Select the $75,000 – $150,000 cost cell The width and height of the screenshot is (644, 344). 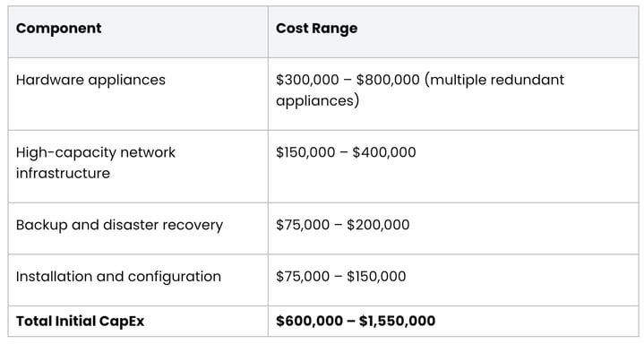[x=453, y=280]
